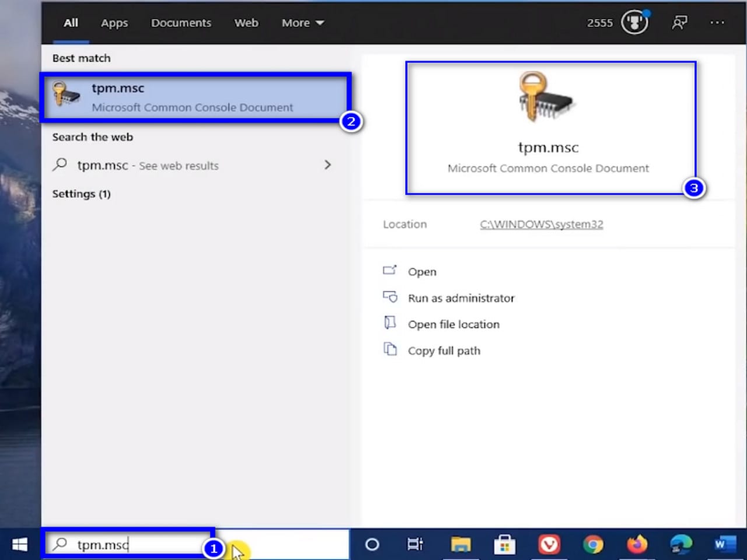Choose Copy full path
This screenshot has height=560, width=747.
[444, 351]
